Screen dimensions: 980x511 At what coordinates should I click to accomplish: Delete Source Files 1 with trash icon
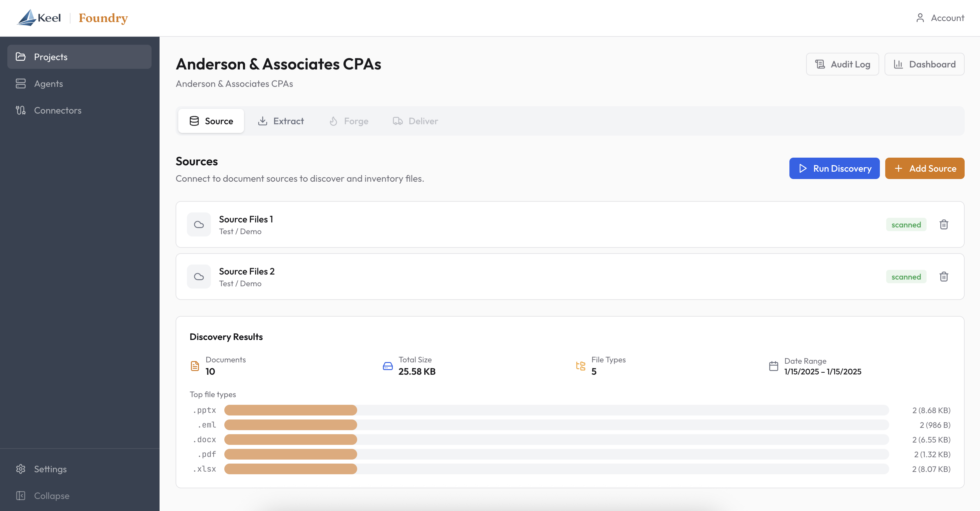pos(944,225)
